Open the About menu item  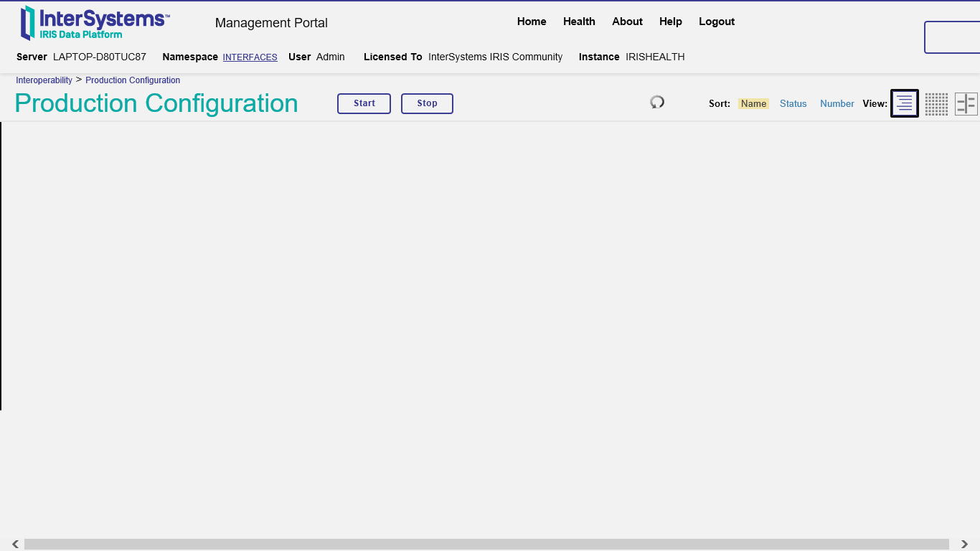pos(627,22)
